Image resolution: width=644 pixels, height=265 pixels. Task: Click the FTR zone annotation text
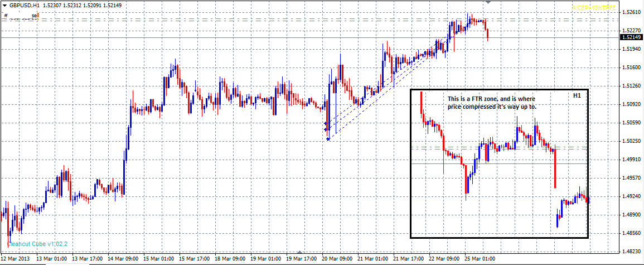(492, 103)
